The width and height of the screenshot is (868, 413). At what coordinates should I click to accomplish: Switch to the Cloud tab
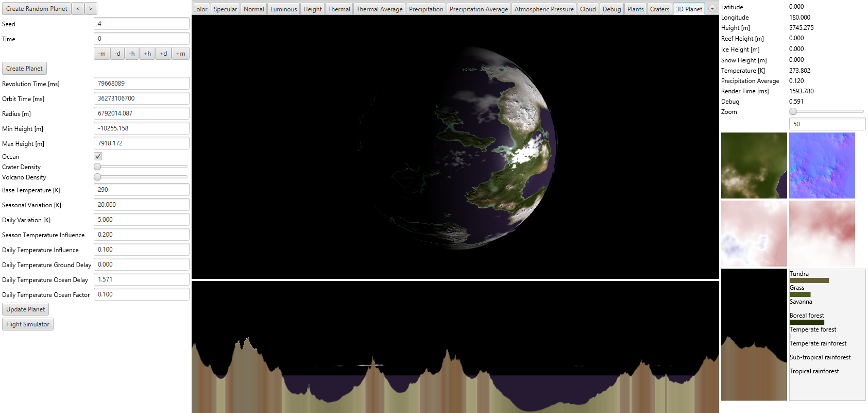[x=588, y=9]
